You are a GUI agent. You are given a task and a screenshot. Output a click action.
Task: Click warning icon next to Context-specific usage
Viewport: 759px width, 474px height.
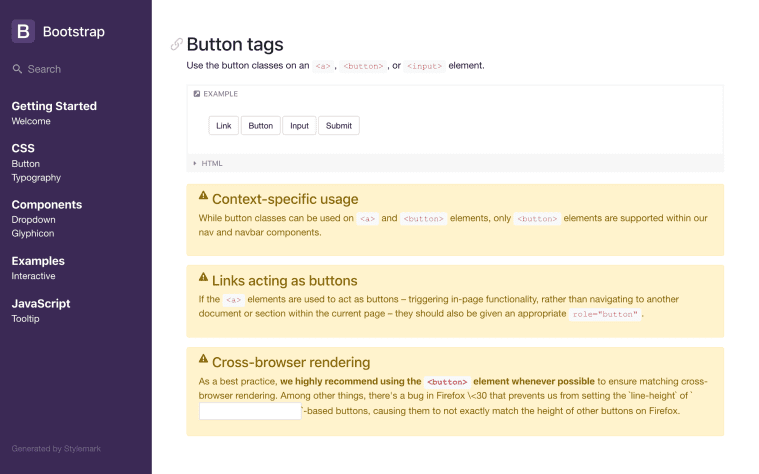click(203, 195)
